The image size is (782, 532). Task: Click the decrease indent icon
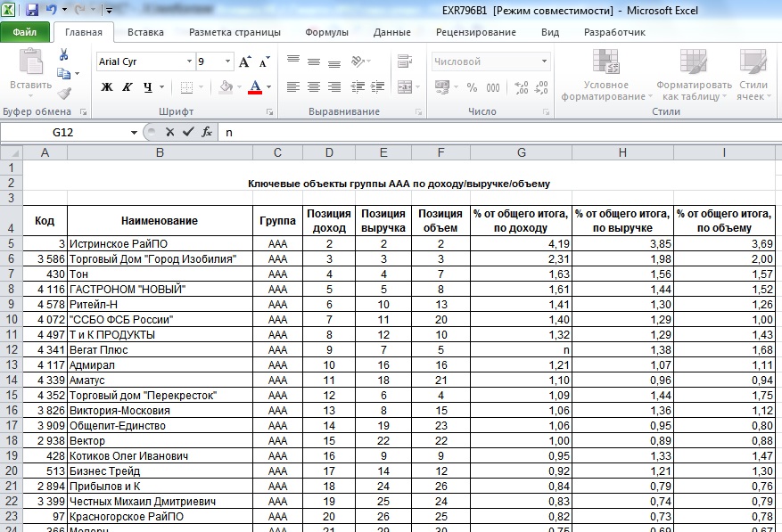(x=358, y=87)
